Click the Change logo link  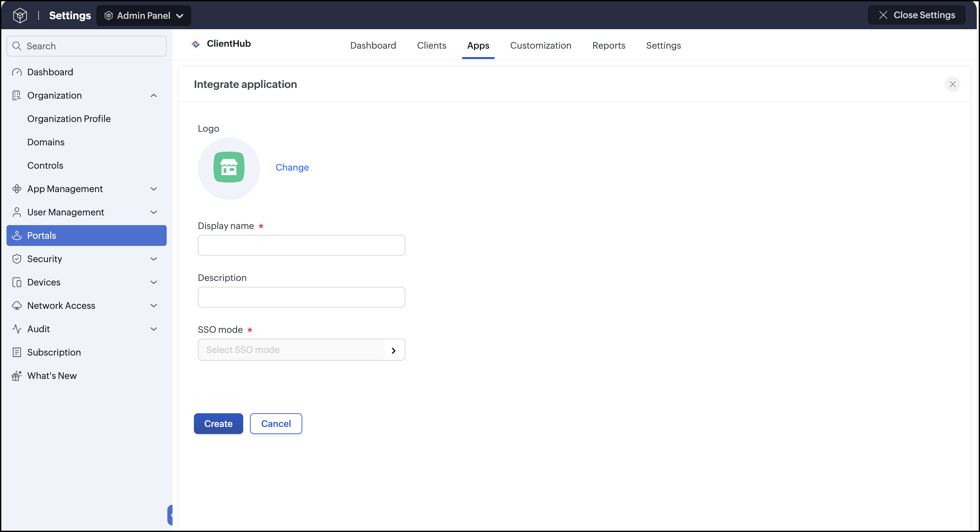pos(292,167)
